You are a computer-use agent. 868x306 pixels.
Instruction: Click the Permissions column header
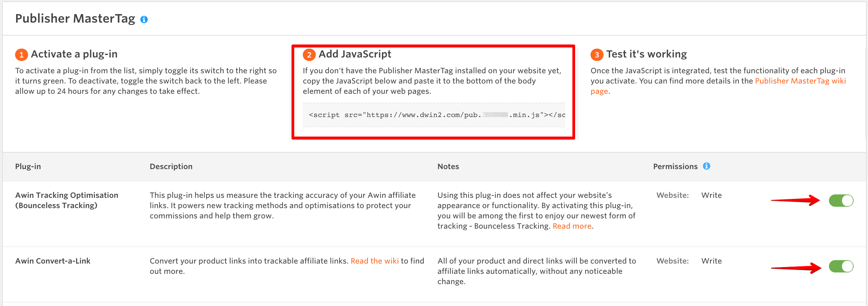click(675, 166)
